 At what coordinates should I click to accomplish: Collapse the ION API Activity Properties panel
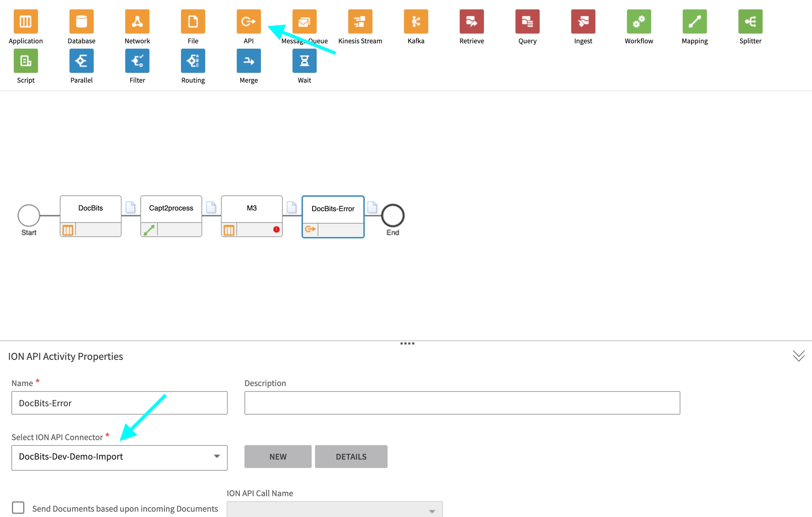pyautogui.click(x=798, y=356)
